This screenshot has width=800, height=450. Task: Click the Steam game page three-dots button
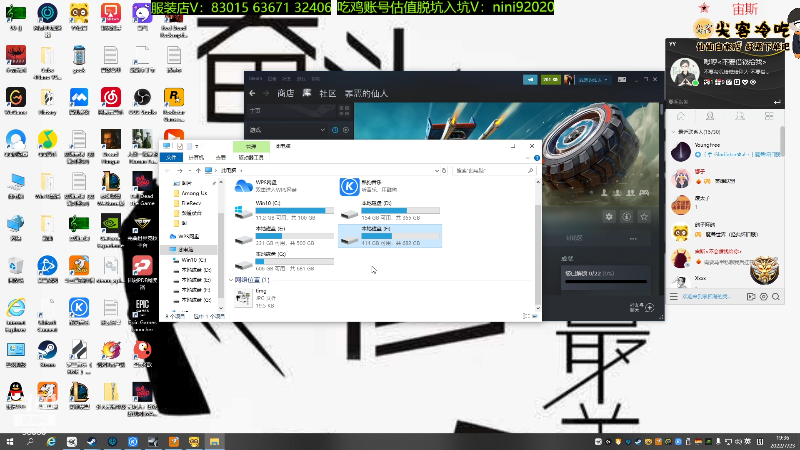[633, 238]
